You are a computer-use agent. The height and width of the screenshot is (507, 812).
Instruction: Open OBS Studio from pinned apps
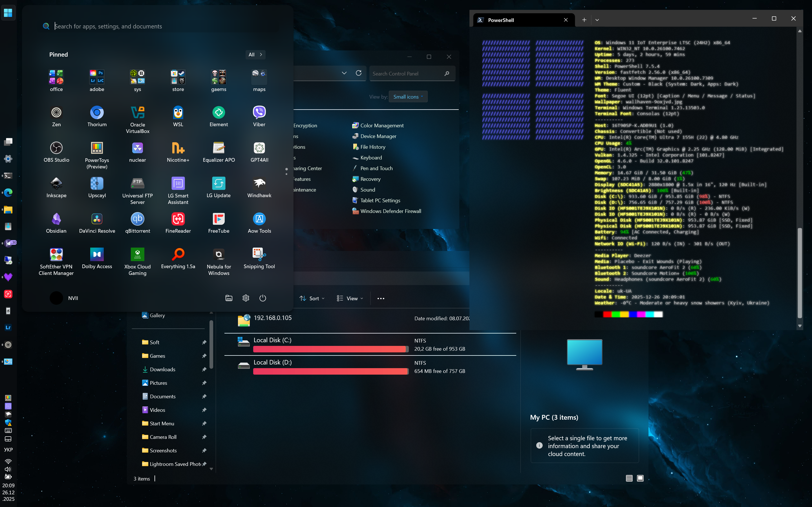(56, 148)
